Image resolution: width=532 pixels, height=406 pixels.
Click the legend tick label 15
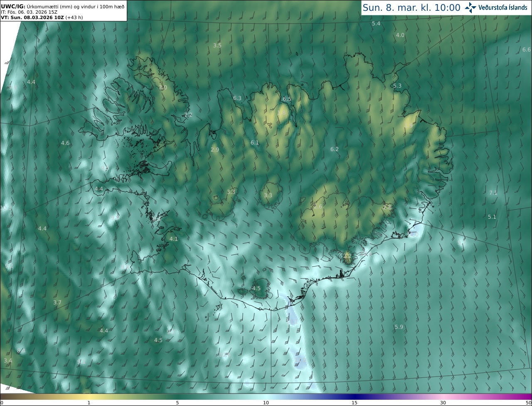pyautogui.click(x=355, y=403)
